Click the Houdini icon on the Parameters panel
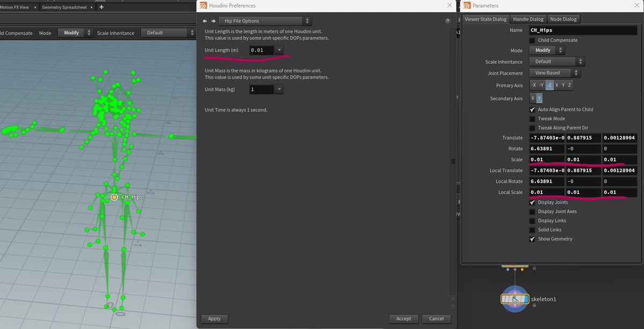 [x=466, y=5]
